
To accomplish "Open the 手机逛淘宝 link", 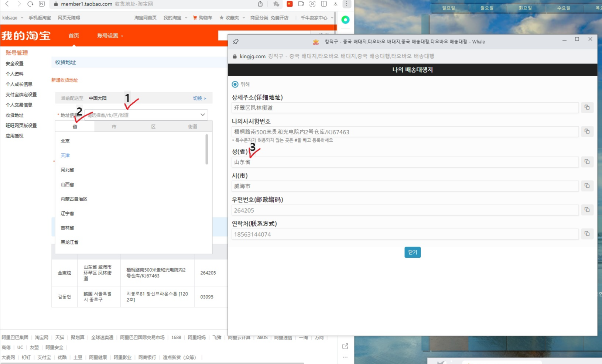I will pyautogui.click(x=40, y=18).
